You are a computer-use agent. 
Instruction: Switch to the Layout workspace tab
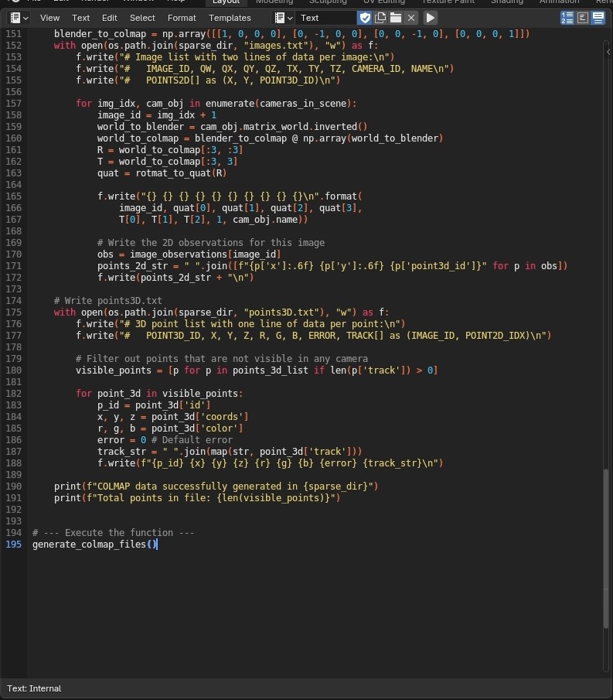point(226,2)
